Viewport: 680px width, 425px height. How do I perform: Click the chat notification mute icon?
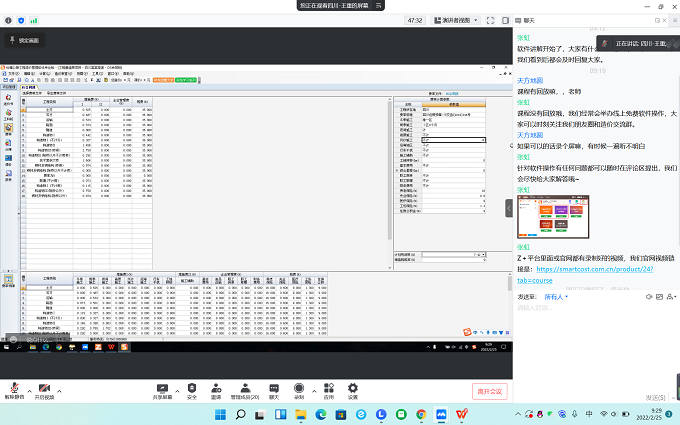pyautogui.click(x=649, y=297)
